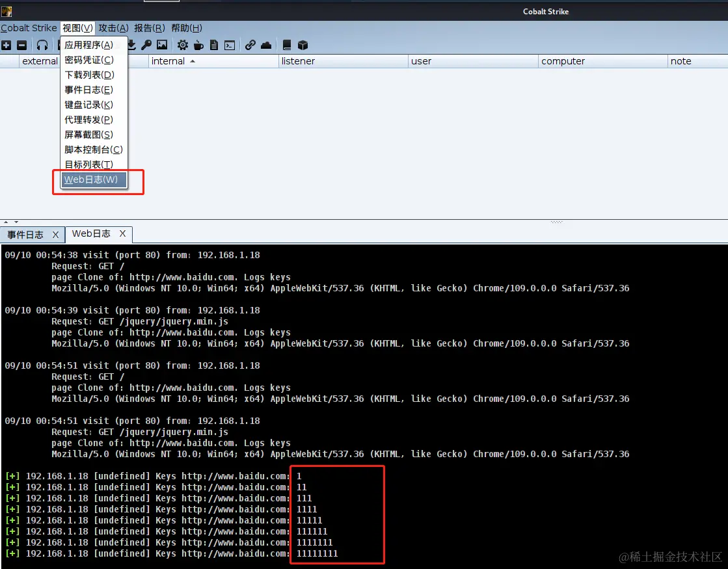The width and height of the screenshot is (728, 569).
Task: Select 脚本控制台(C) menu entry
Action: click(94, 150)
